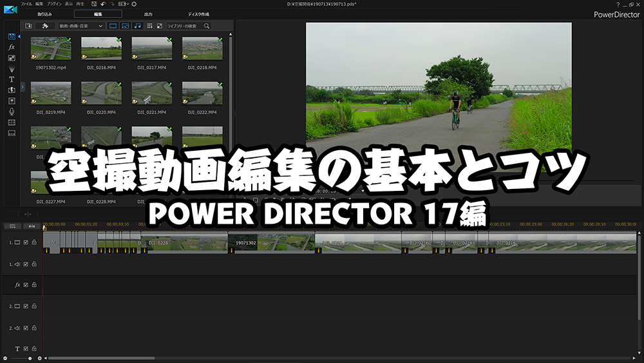Toggle the audio track 1 enable checkbox
Screen dimensions: 644x363
26,264
